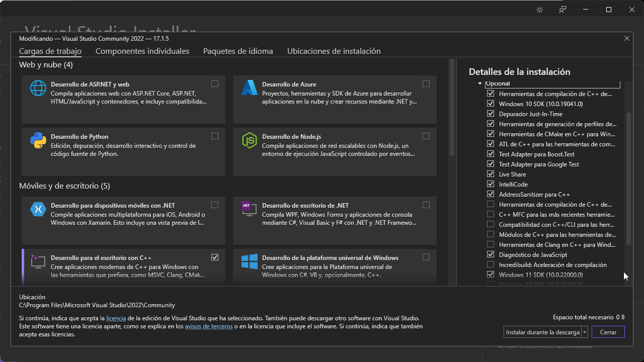Viewport: 644px width, 362px height.
Task: Toggle the installer theme sun icon
Action: tap(540, 10)
